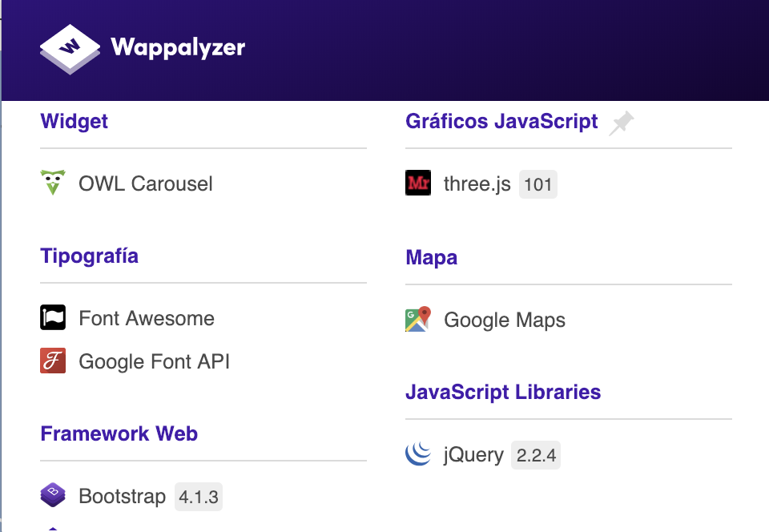Click the three.js Mr icon
The width and height of the screenshot is (769, 532).
[x=418, y=183]
